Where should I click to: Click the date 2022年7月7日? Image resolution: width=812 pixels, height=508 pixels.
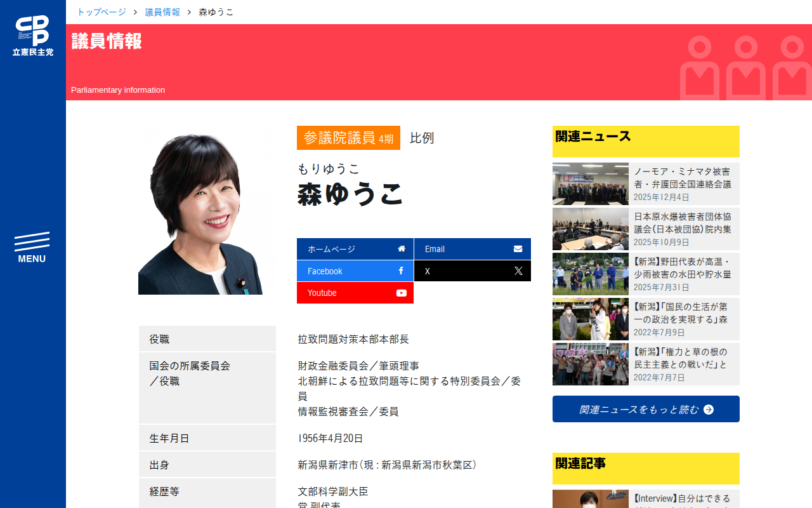[659, 378]
